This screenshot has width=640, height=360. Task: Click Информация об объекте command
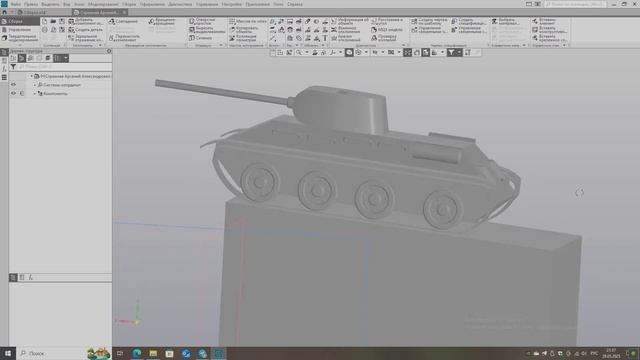coord(349,21)
